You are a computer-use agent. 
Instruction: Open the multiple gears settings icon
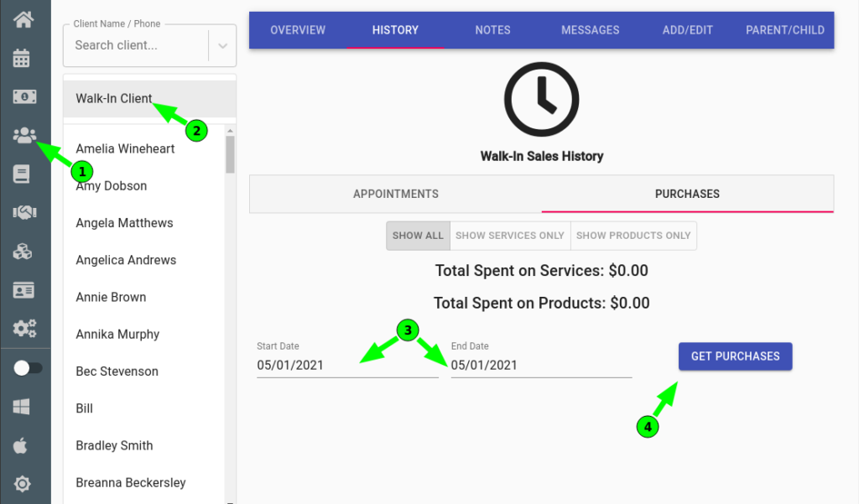point(24,328)
